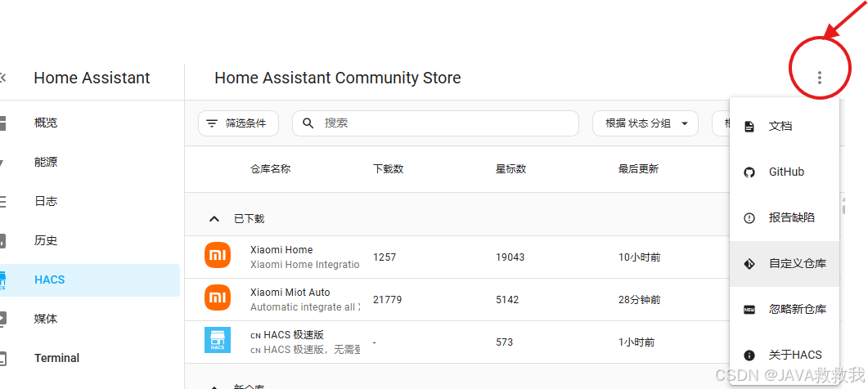Image resolution: width=868 pixels, height=389 pixels.
Task: Click download count 21779
Action: click(388, 300)
